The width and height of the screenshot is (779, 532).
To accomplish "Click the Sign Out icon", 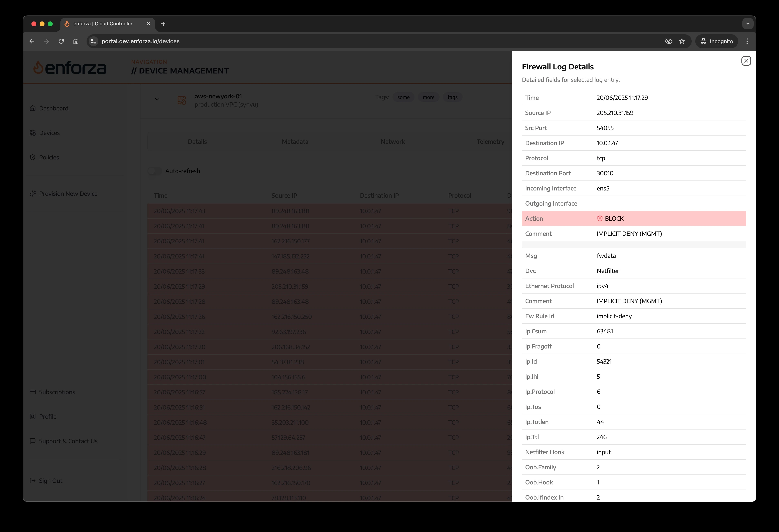I will pyautogui.click(x=32, y=480).
